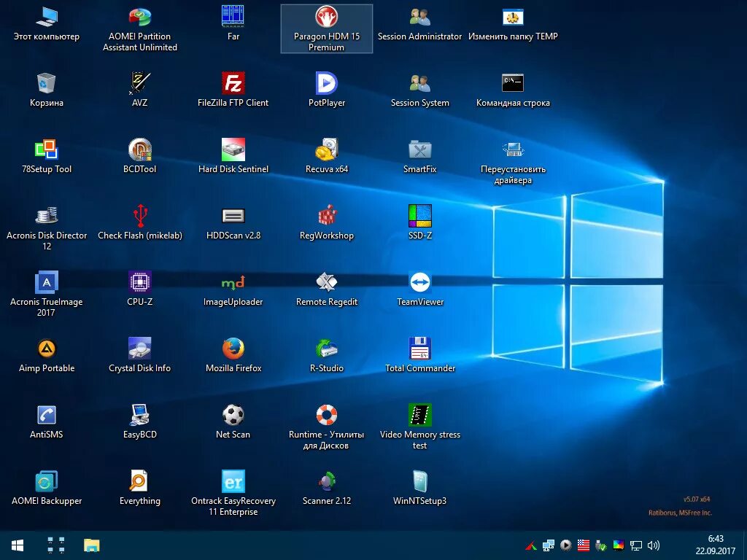The width and height of the screenshot is (747, 560).
Task: Click the US flag language tray icon
Action: pos(583,545)
